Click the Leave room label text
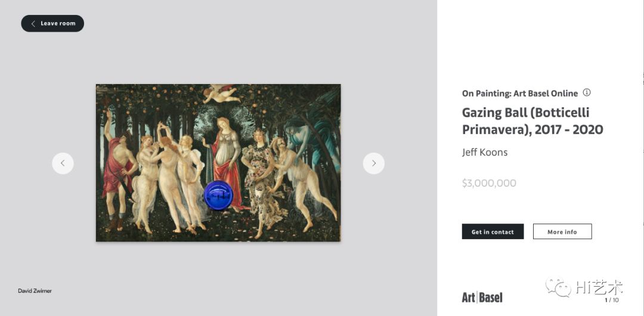Screen dimensions: 644x316 58,23
